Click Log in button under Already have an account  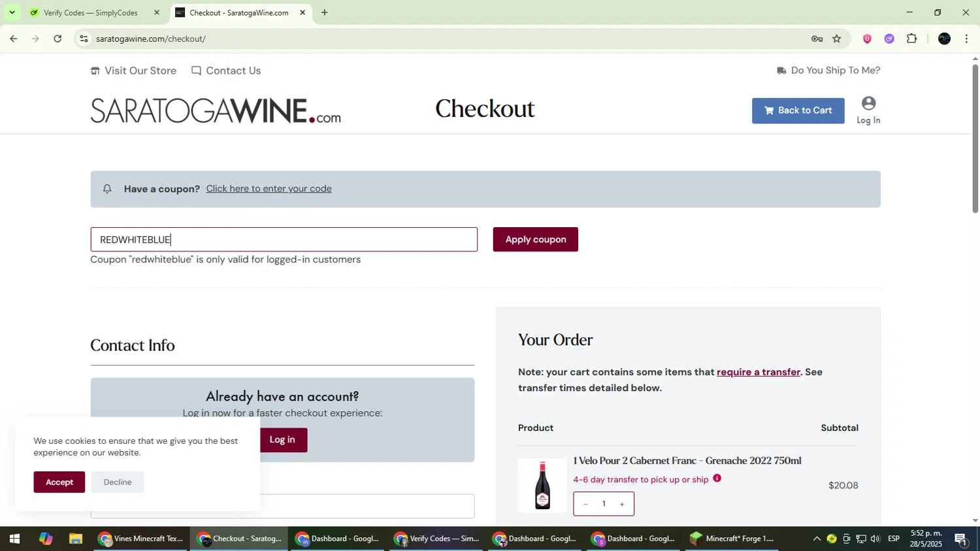pos(282,440)
